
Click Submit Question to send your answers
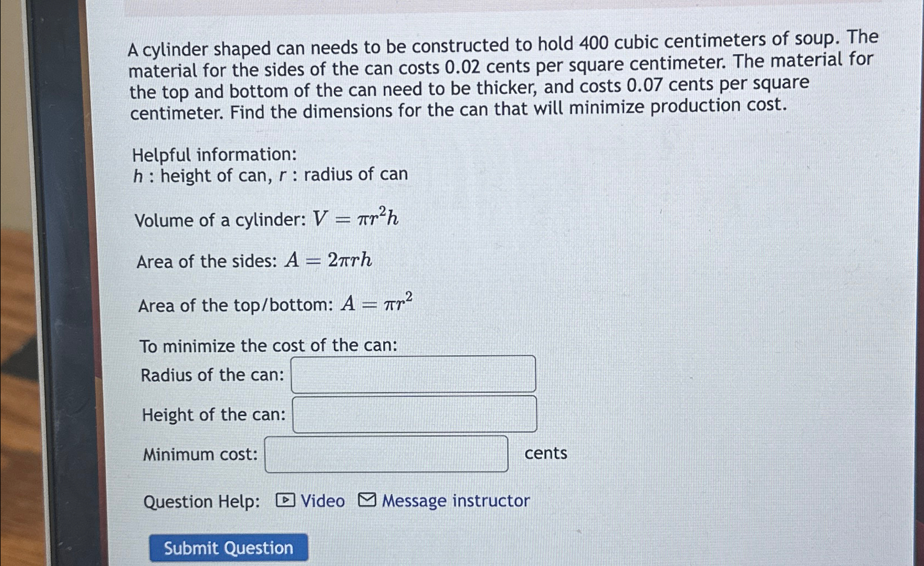click(228, 548)
